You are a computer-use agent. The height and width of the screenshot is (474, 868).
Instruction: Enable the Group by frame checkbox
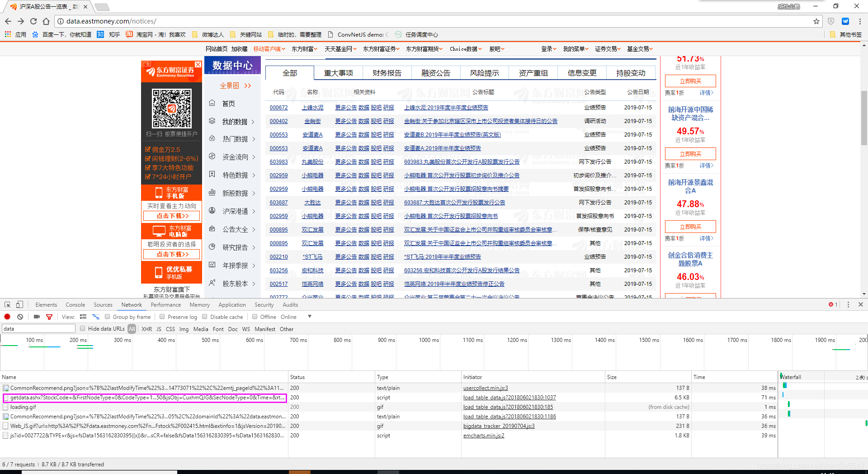[108, 317]
